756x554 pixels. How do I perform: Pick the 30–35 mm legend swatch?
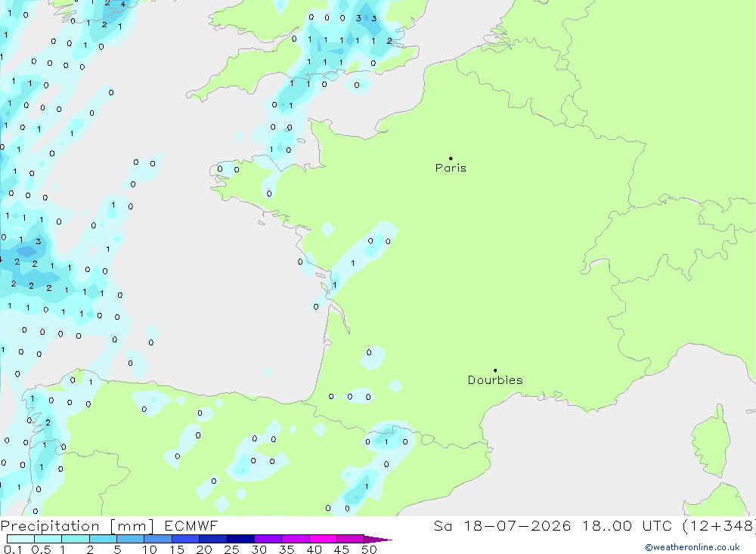268,539
